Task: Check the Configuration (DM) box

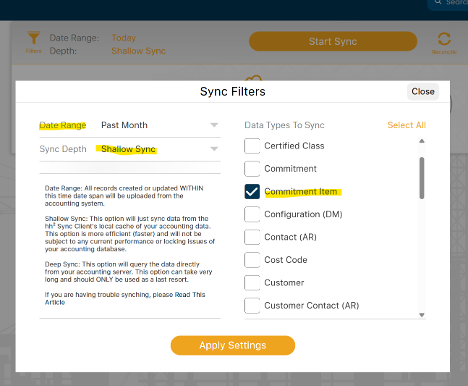Action: 252,214
